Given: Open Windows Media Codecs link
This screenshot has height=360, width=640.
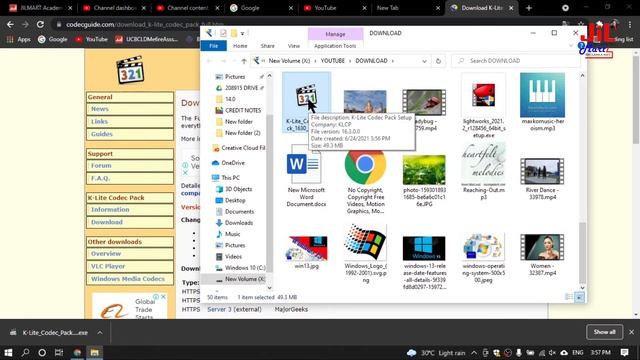Looking at the screenshot, I should coord(129,279).
